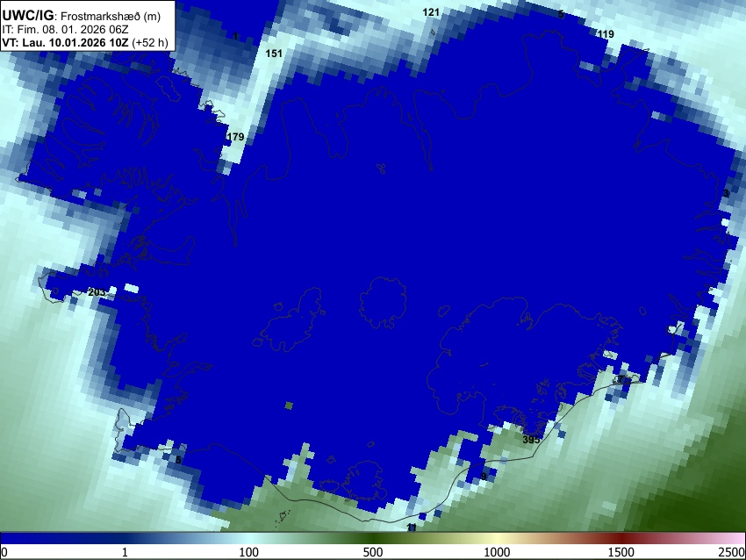Click the legend tick label 1
The height and width of the screenshot is (560, 746).
125,552
